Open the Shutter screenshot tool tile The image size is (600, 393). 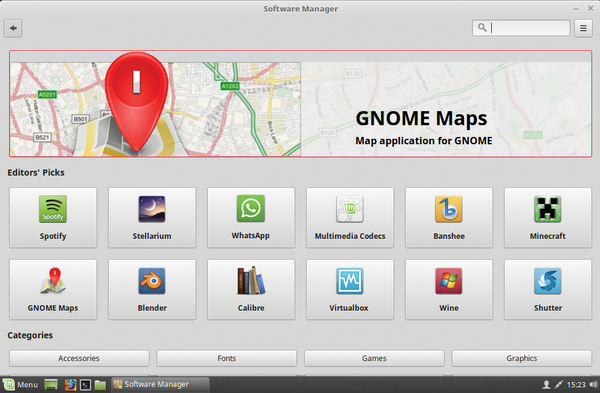point(548,289)
